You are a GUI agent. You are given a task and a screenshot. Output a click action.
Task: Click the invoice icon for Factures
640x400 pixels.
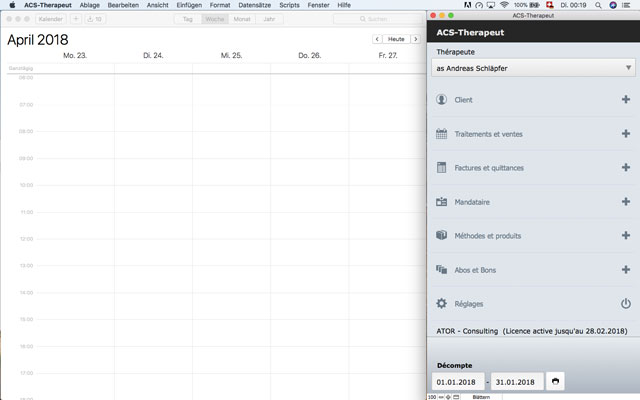click(441, 167)
